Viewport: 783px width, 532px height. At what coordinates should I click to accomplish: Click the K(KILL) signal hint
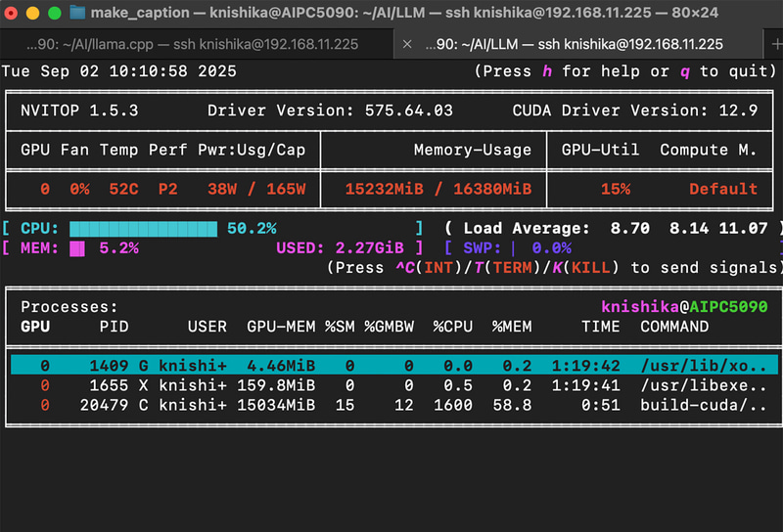pos(585,268)
